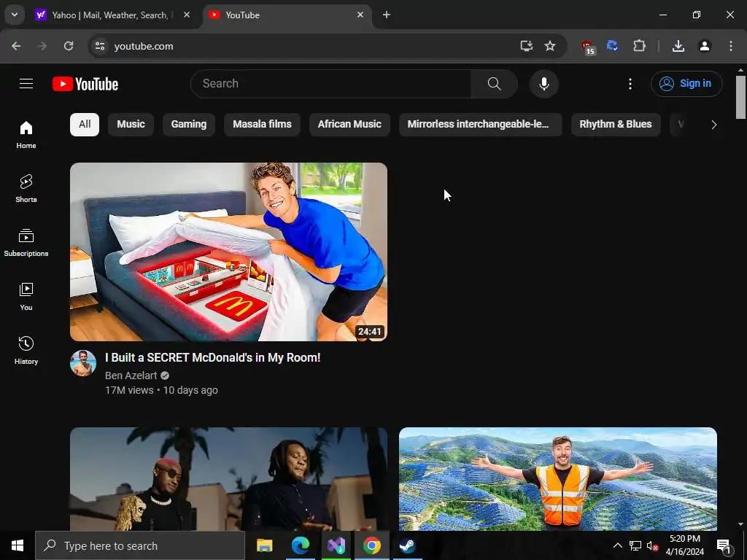The width and height of the screenshot is (747, 560).
Task: Open File Explorer from the taskbar
Action: (265, 545)
